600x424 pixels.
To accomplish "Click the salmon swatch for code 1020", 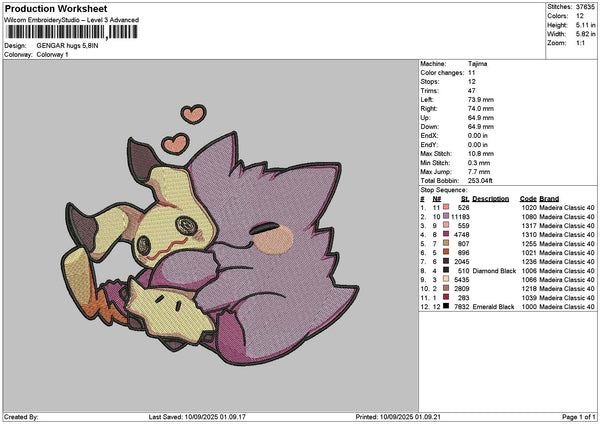I will [x=446, y=207].
